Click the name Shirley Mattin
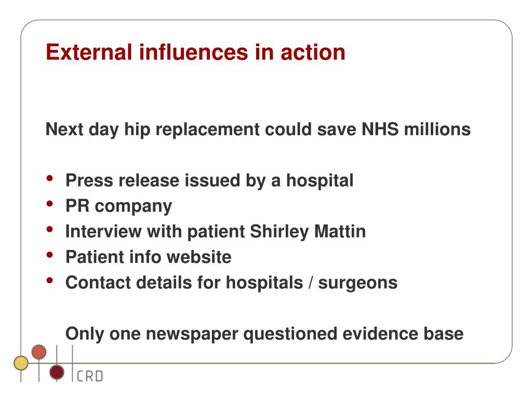This screenshot has height=399, width=532. coord(308,232)
